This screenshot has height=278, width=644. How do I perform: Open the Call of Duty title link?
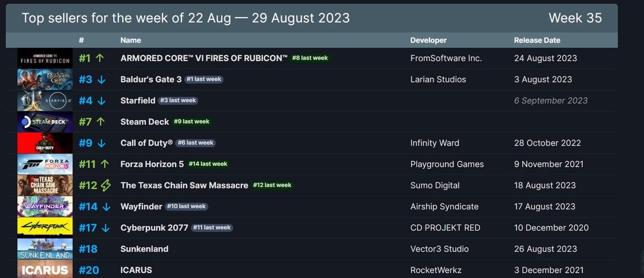[x=147, y=143]
